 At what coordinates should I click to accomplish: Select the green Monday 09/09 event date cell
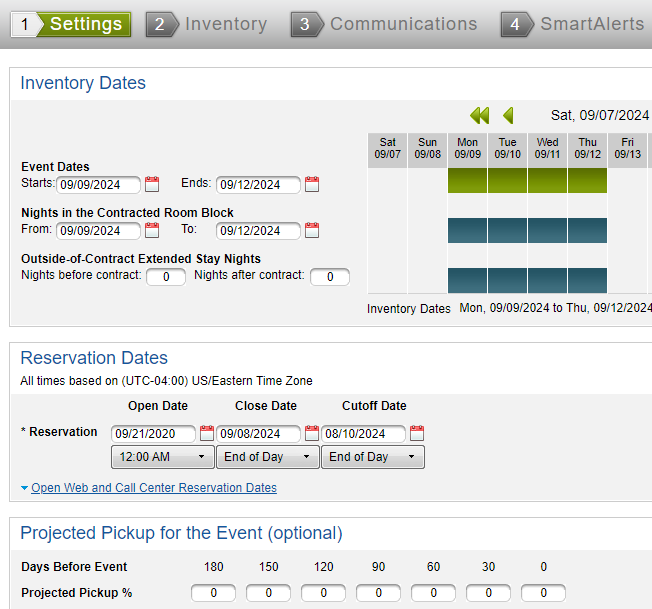pos(467,180)
